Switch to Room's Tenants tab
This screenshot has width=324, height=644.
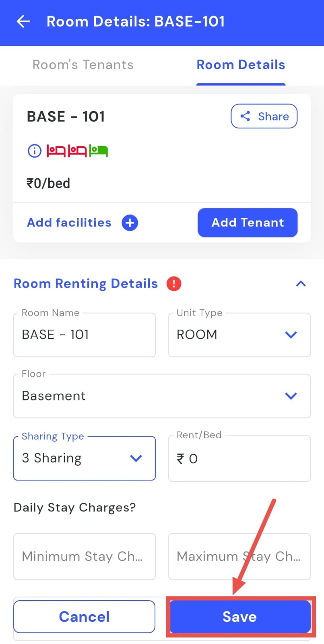click(x=83, y=65)
